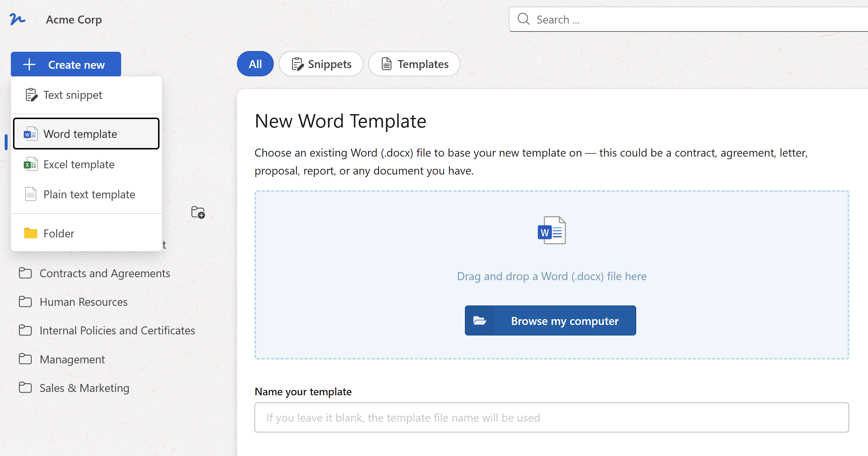This screenshot has width=868, height=456.
Task: Click the Browse my computer button
Action: pos(550,321)
